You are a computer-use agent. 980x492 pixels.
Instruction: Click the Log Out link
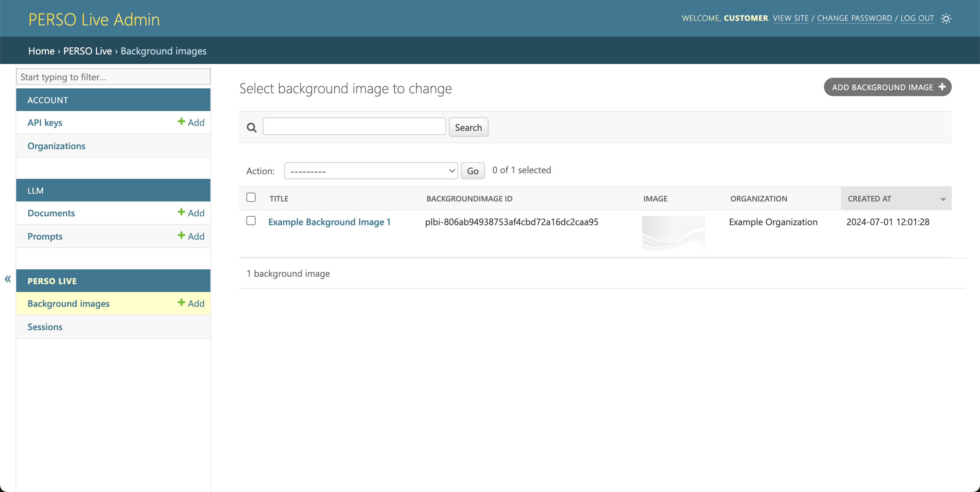[x=917, y=18]
